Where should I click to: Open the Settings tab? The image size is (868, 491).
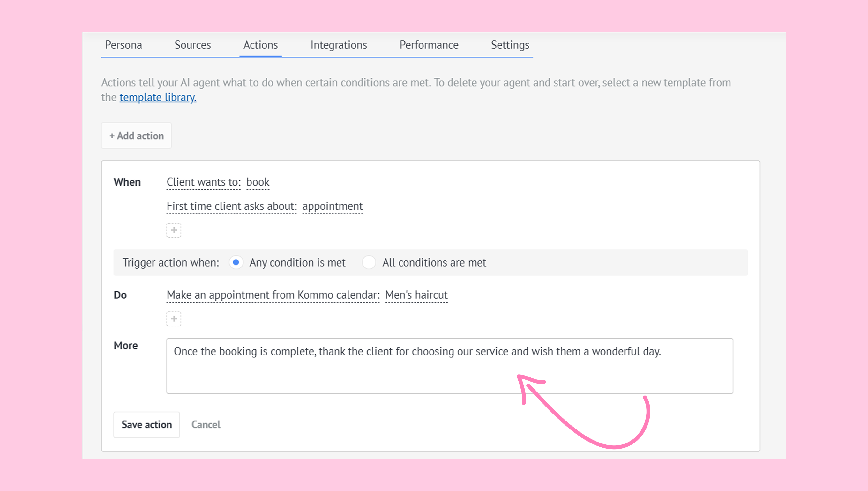[510, 45]
